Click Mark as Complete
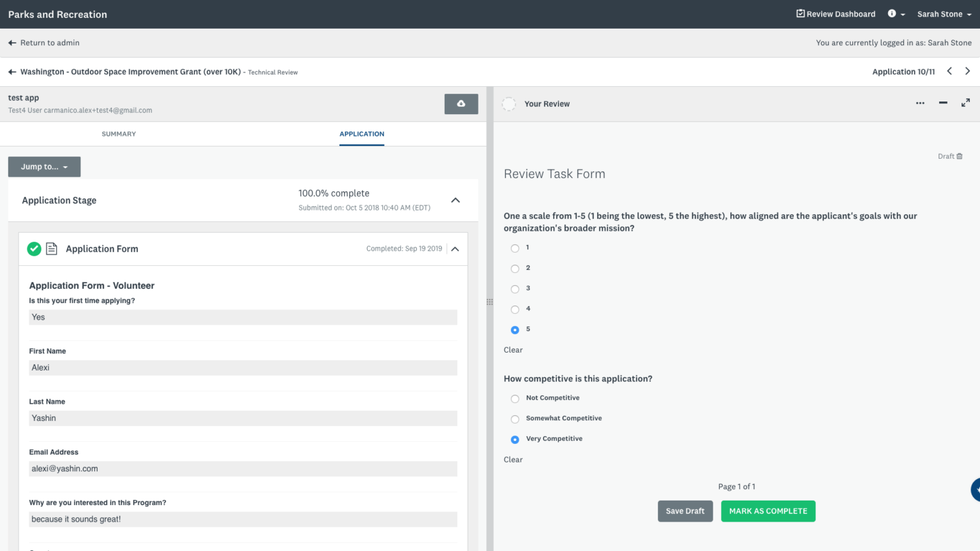The height and width of the screenshot is (551, 980). point(768,511)
